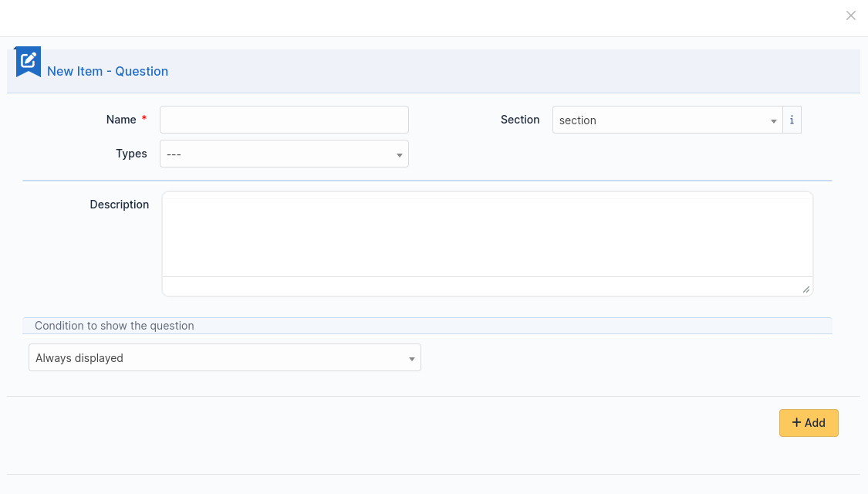Click the info icon beside Section

tap(792, 120)
